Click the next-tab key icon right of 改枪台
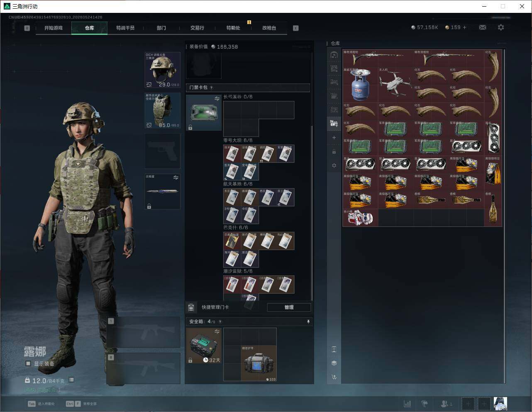Screen dimensions: 532x412 pyautogui.click(x=296, y=28)
